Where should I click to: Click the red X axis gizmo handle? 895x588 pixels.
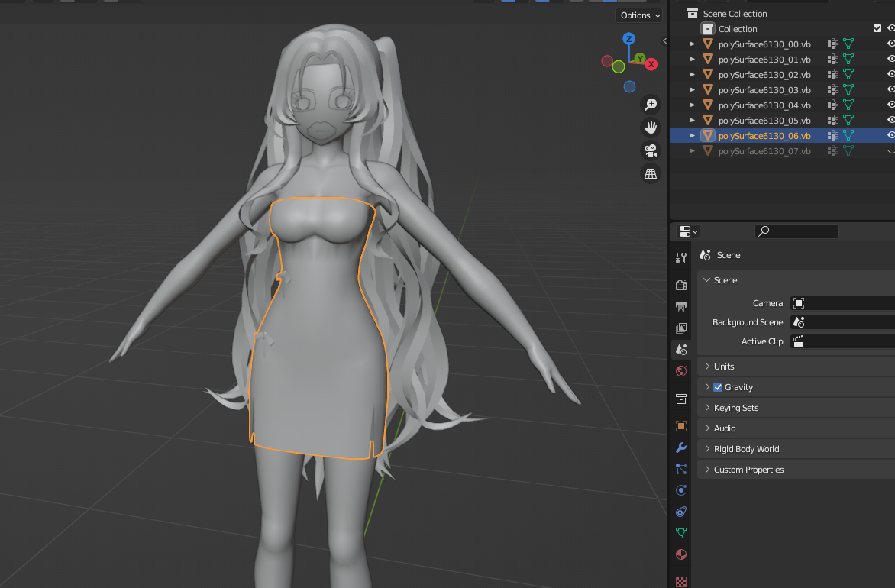pos(651,64)
